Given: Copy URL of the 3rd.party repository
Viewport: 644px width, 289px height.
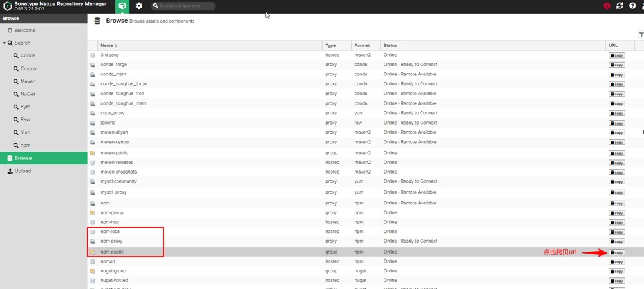Looking at the screenshot, I should click(617, 55).
